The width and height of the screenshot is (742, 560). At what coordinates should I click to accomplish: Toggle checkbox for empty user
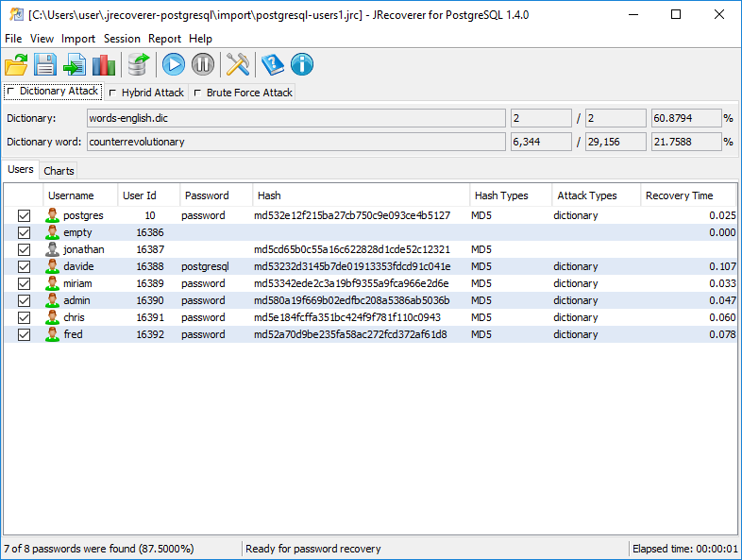click(x=25, y=233)
